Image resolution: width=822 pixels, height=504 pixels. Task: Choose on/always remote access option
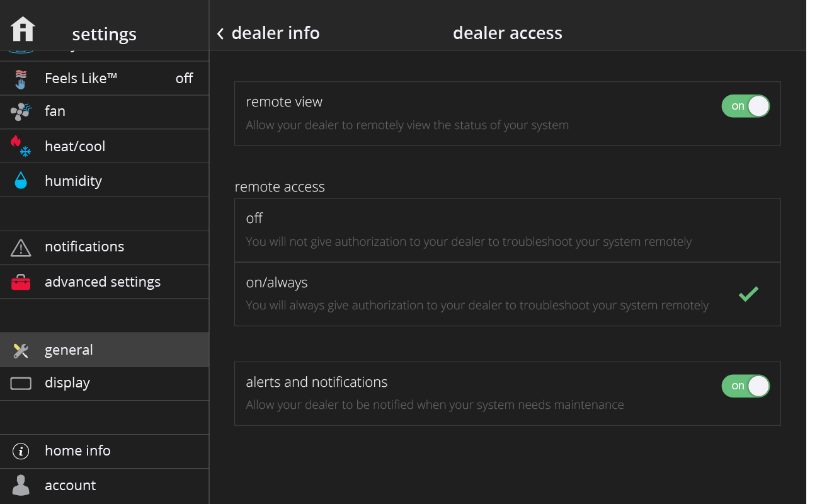click(507, 294)
